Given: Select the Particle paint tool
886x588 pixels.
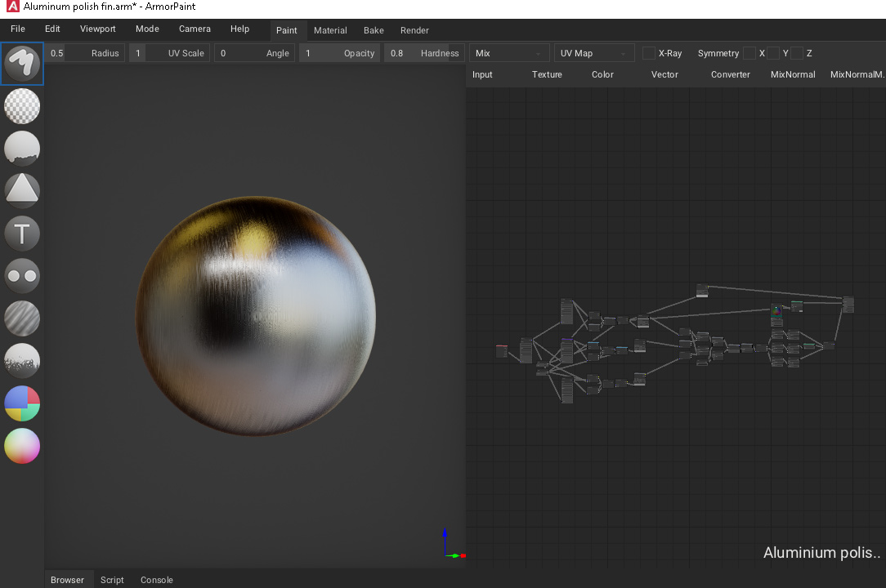Looking at the screenshot, I should coord(21,361).
